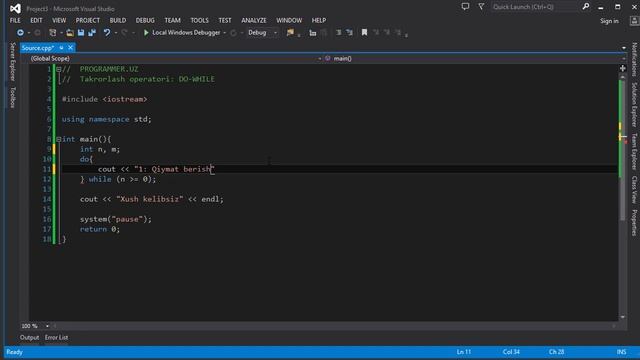Open the Notifications side tab

pos(634,60)
